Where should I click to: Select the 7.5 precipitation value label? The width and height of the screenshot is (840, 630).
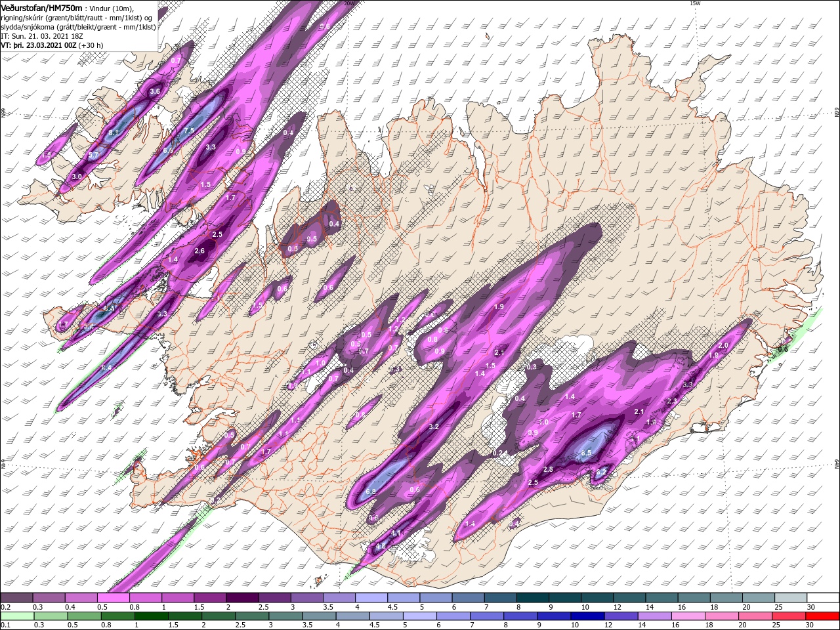tap(189, 131)
